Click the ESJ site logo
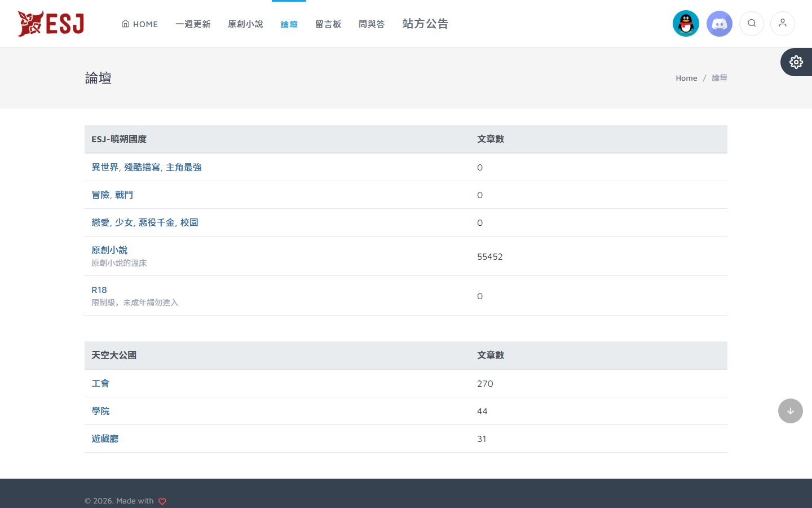812x508 pixels. coord(51,24)
